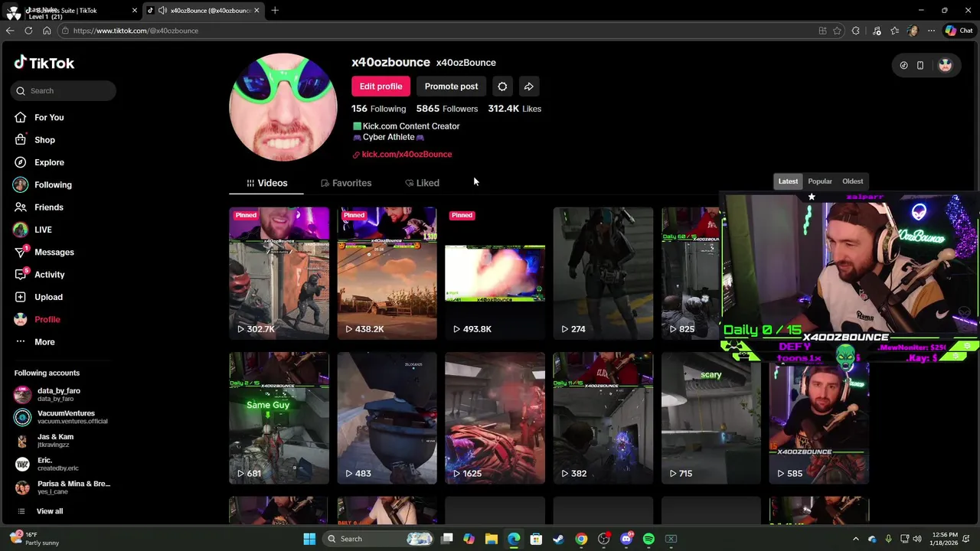Image resolution: width=980 pixels, height=551 pixels.
Task: Click the get app phone icon
Action: 920,66
